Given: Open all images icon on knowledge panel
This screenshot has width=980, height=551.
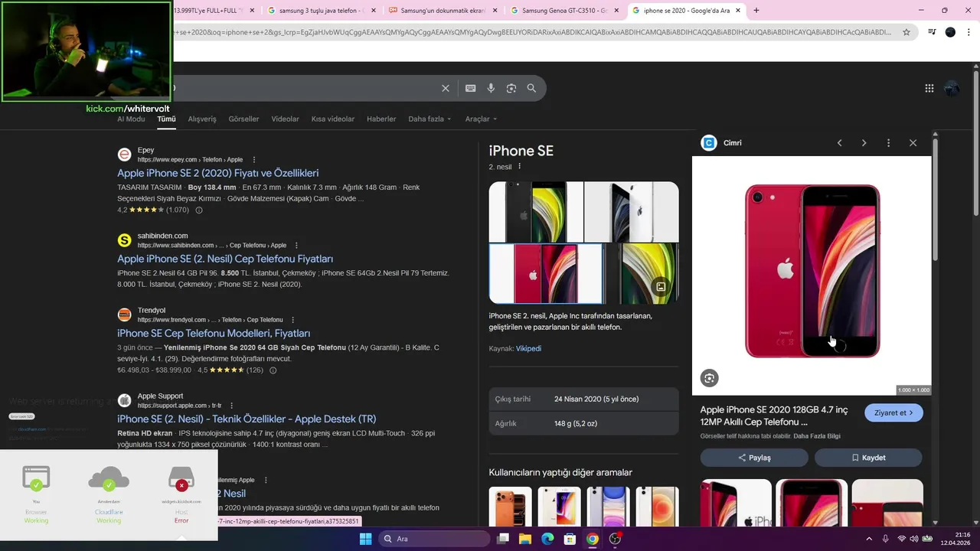Looking at the screenshot, I should click(661, 287).
